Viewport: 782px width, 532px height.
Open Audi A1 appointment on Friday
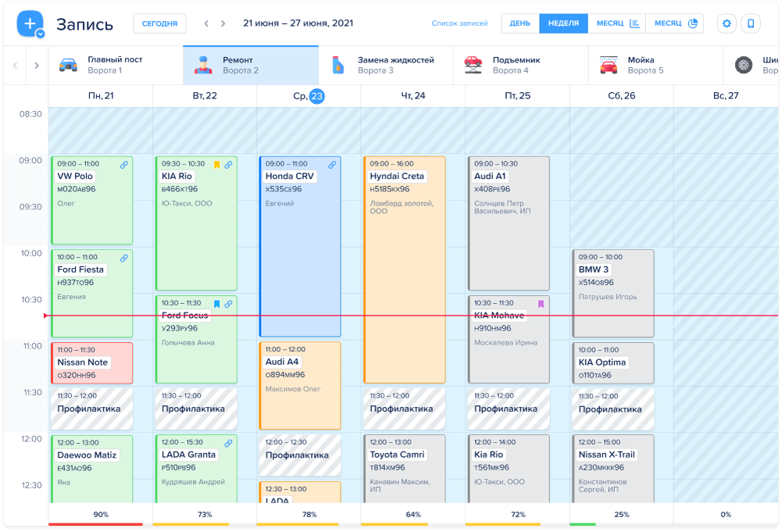(x=509, y=223)
